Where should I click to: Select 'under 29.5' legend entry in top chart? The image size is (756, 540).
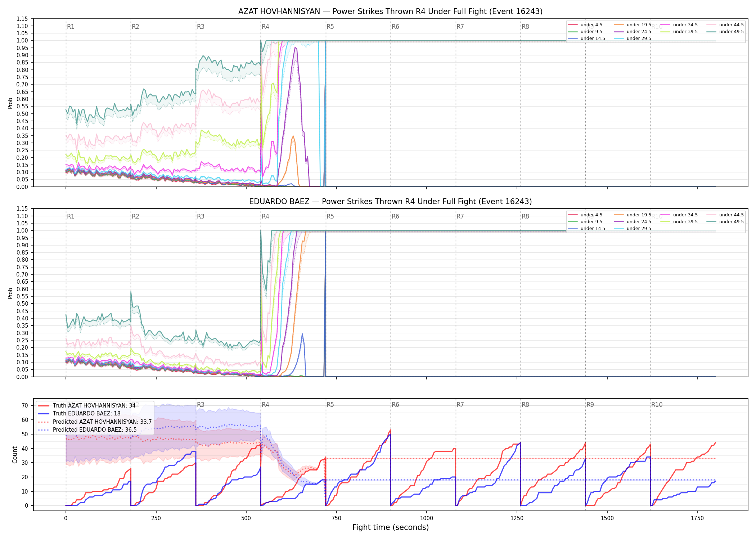point(633,39)
